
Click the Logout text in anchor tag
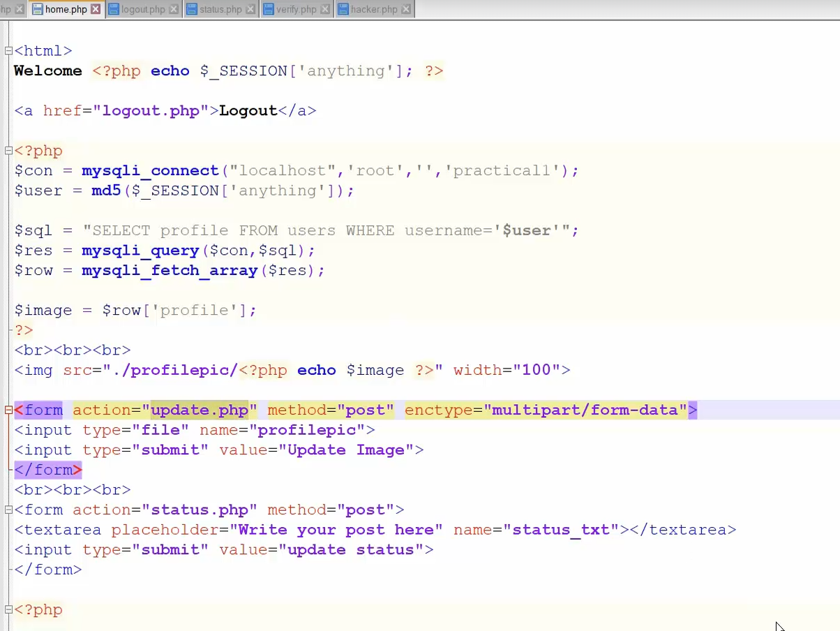(x=248, y=111)
